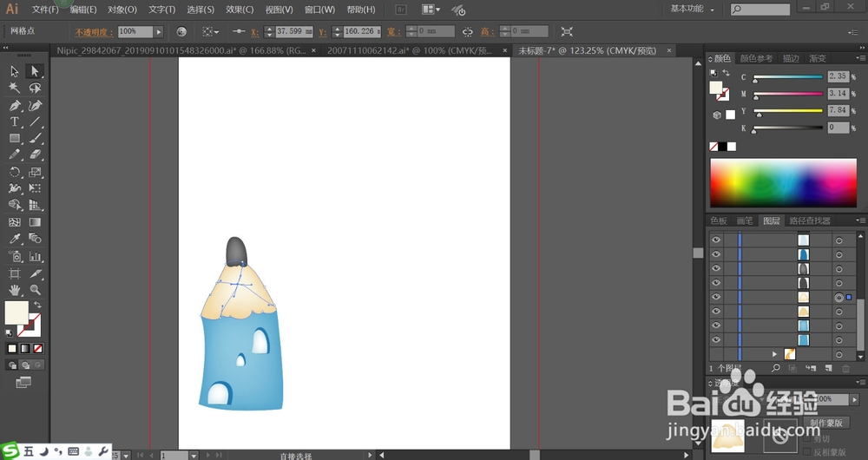
Task: Click the yellow Y slider in Color panel
Action: pos(788,111)
